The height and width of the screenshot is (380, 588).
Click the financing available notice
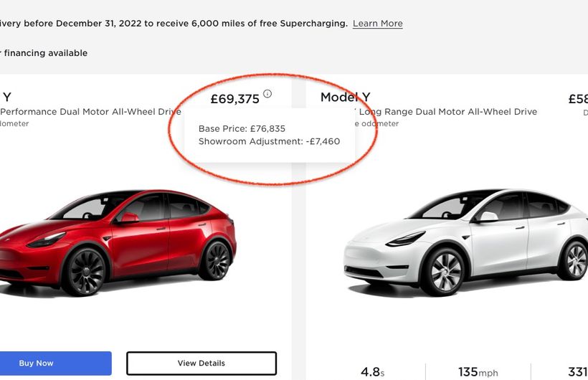[x=44, y=53]
